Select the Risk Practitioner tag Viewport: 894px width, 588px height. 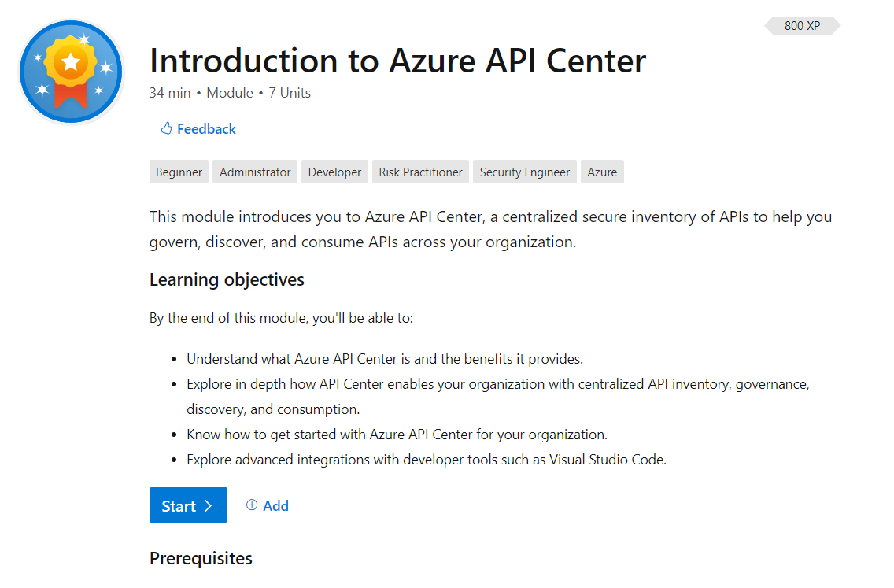point(420,171)
